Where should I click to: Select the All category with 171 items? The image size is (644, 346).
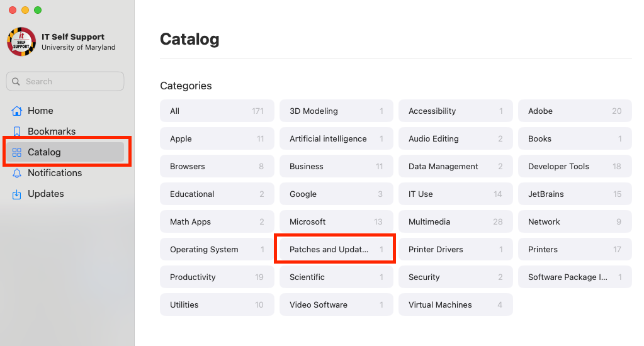click(217, 111)
